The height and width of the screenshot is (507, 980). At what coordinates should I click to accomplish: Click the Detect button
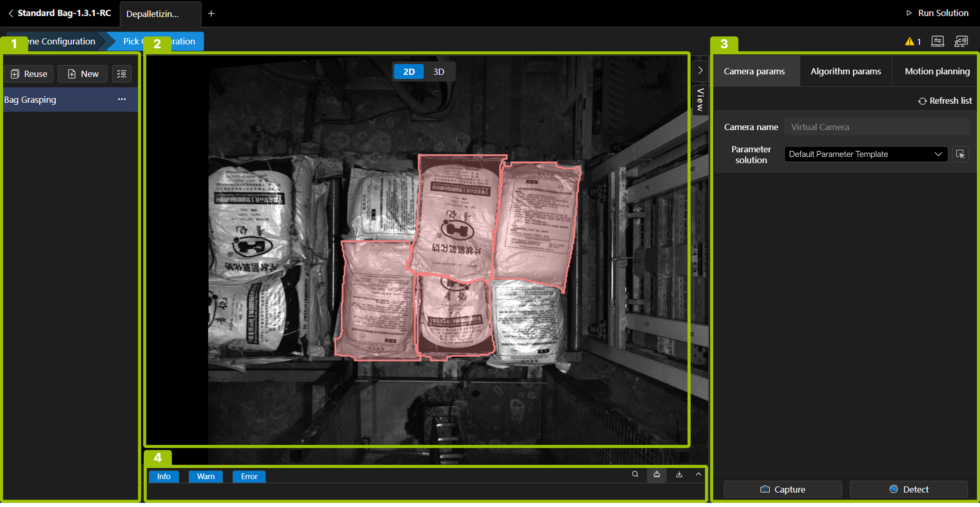909,489
